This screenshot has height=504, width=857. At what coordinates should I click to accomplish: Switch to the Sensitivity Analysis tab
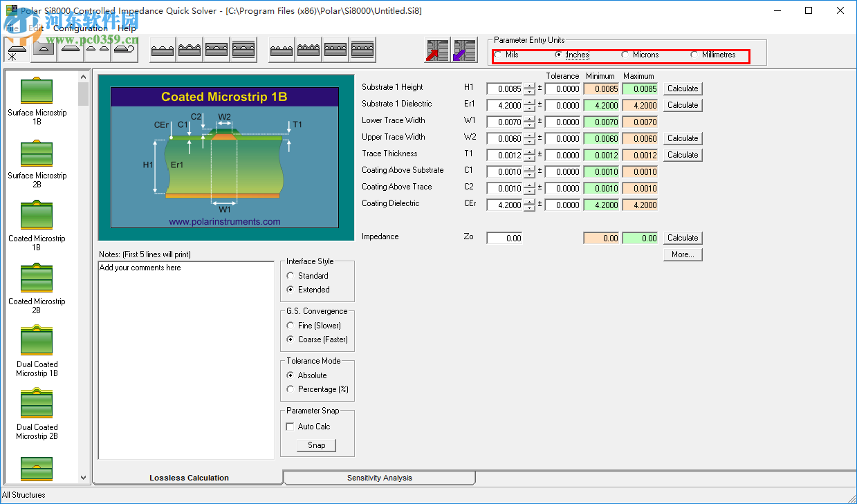pyautogui.click(x=379, y=478)
